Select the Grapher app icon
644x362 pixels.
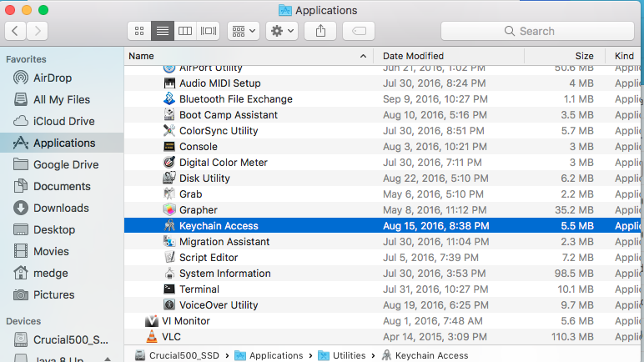169,209
